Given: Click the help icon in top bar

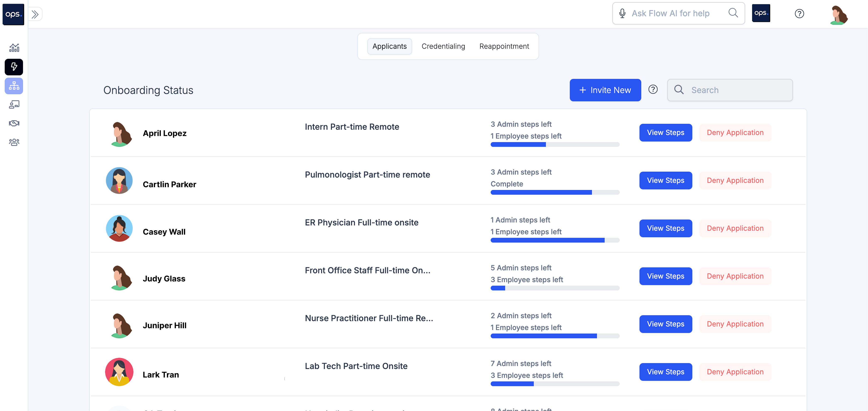Looking at the screenshot, I should pos(799,14).
